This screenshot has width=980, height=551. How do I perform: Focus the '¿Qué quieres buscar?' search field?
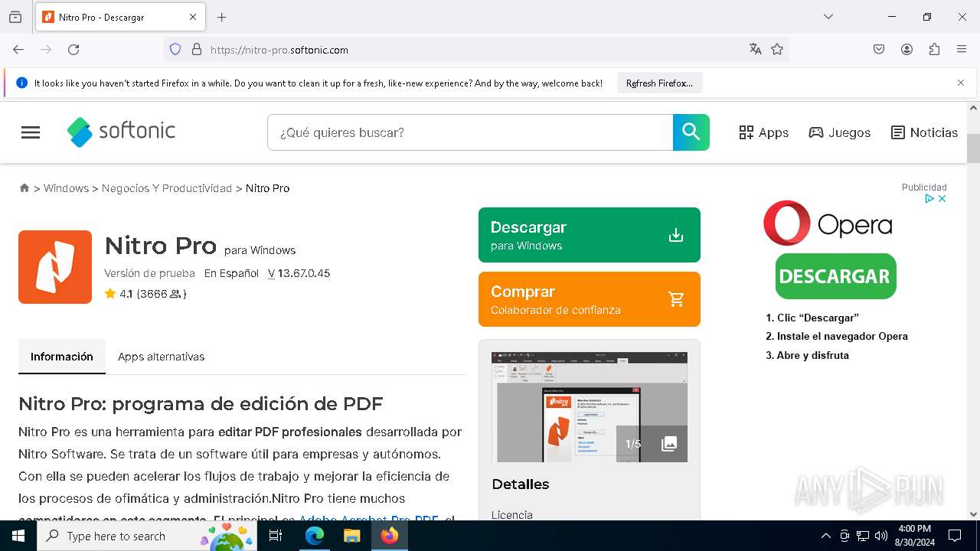[x=470, y=132]
